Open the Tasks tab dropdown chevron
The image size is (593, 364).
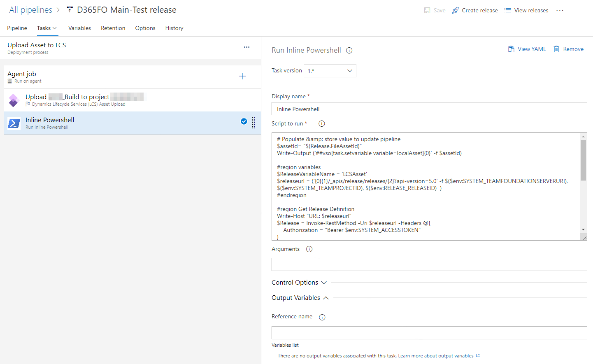(54, 28)
